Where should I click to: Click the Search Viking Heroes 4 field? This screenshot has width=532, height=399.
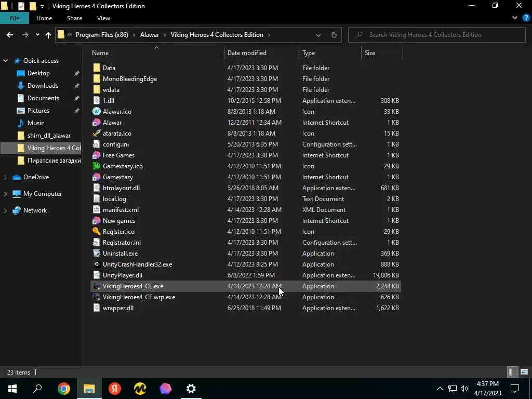click(x=437, y=35)
